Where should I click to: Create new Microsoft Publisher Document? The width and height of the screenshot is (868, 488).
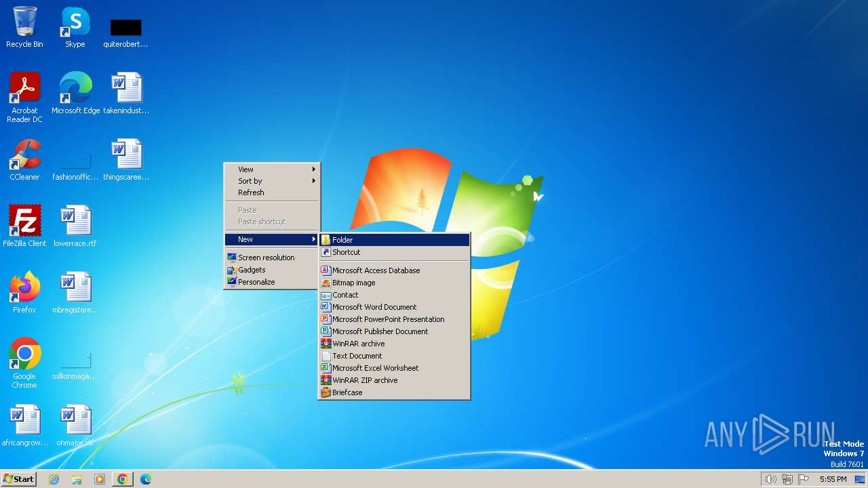point(394,331)
